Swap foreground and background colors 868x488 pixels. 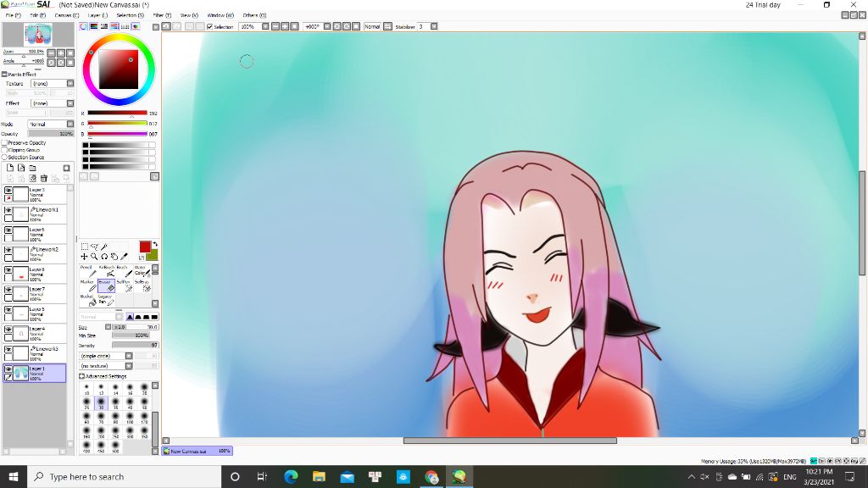(x=155, y=244)
